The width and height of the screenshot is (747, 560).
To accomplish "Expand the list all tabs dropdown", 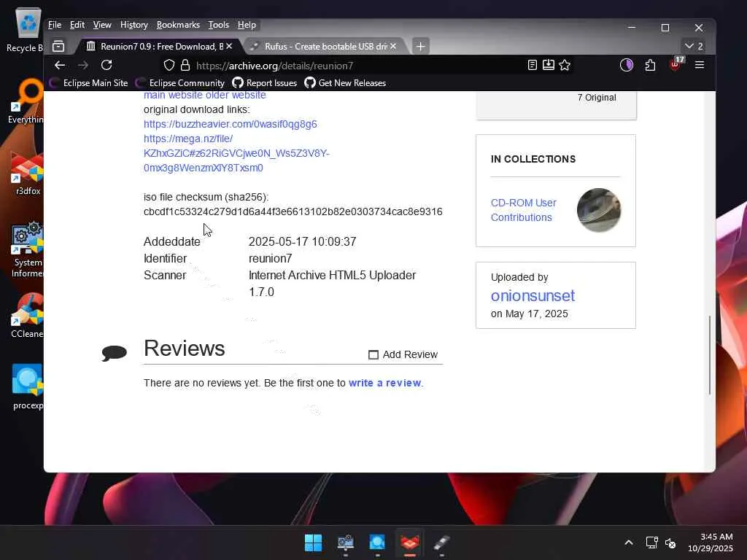I will tap(694, 46).
